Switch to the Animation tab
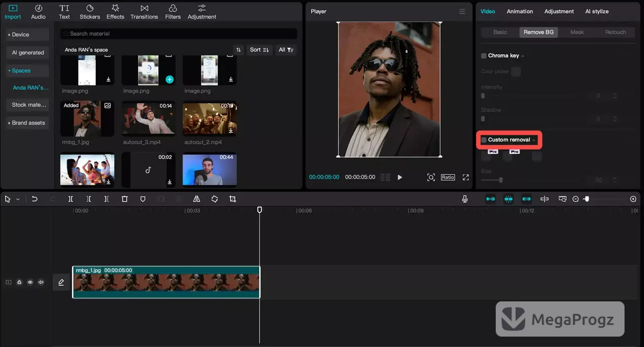 click(x=520, y=11)
